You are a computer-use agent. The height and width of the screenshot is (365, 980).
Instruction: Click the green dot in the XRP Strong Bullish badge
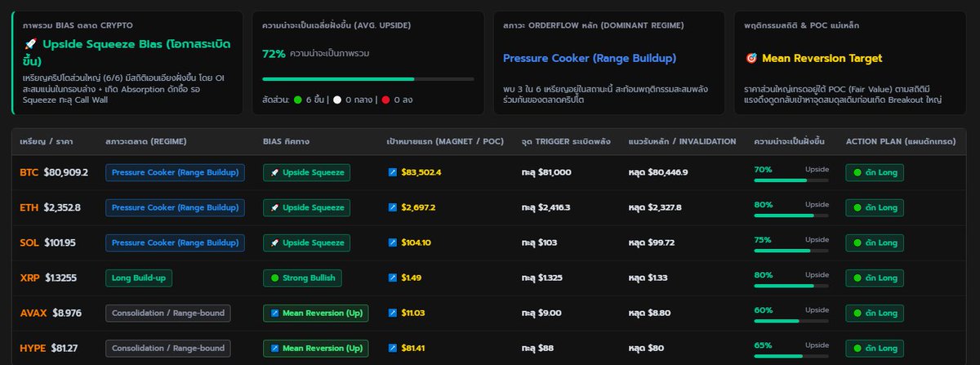[274, 278]
